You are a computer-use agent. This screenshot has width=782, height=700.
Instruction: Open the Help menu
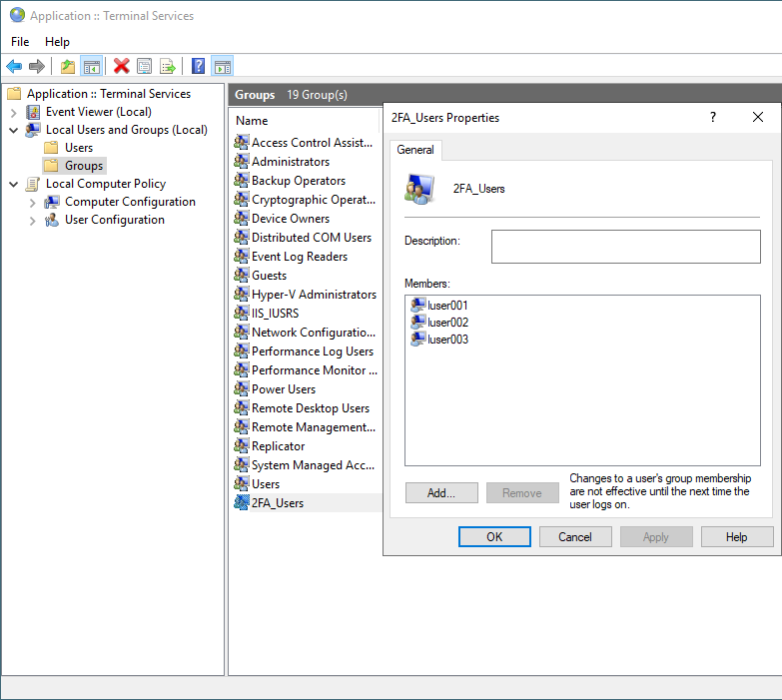(x=57, y=42)
